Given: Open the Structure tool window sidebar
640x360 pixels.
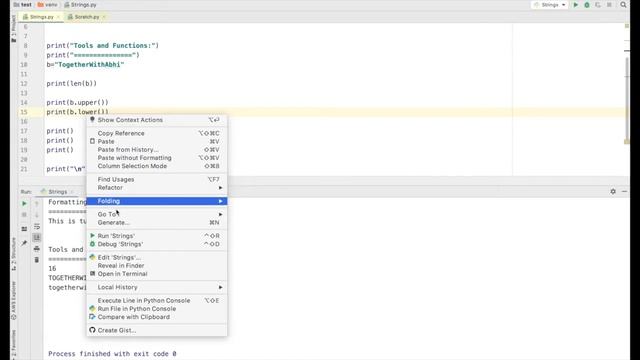Looking at the screenshot, I should (13, 254).
